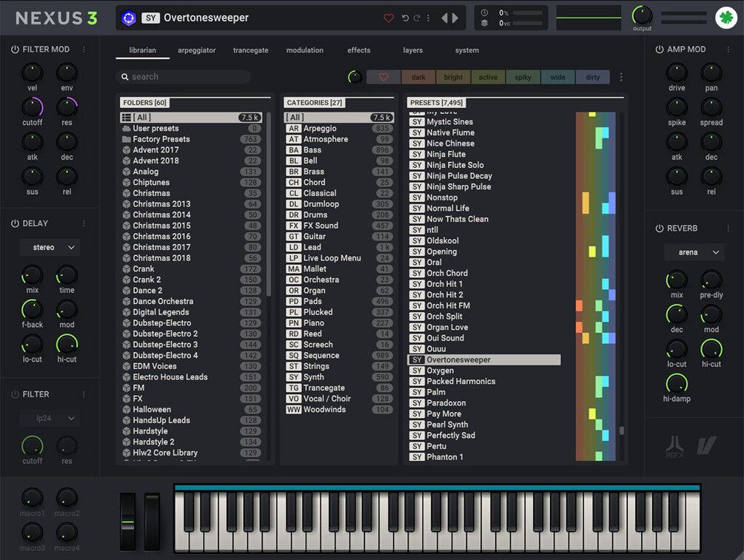Viewport: 744px width, 560px height.
Task: Click the presets list scrollbar handle
Action: [622, 431]
